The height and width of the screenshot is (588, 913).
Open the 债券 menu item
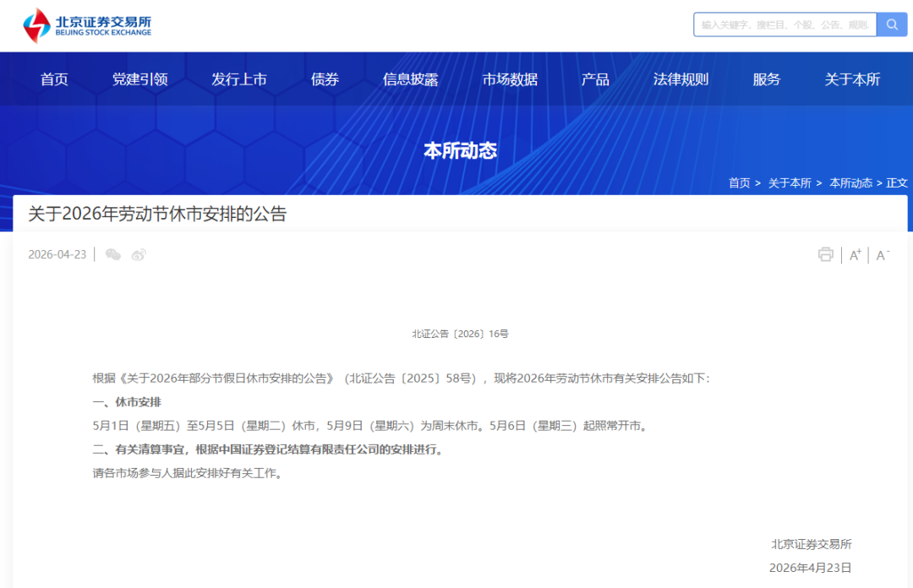click(325, 79)
